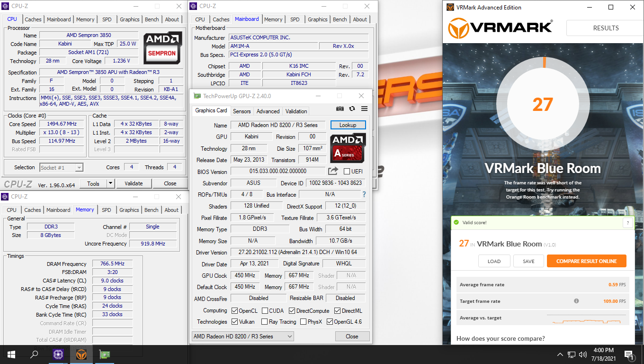Click the SAVE button in VRMark
This screenshot has height=364, width=644.
528,261
